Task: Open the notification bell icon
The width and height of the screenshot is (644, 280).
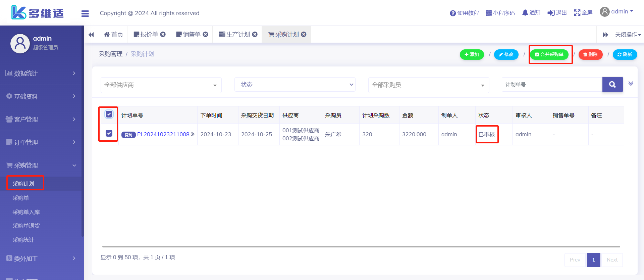Action: click(525, 13)
